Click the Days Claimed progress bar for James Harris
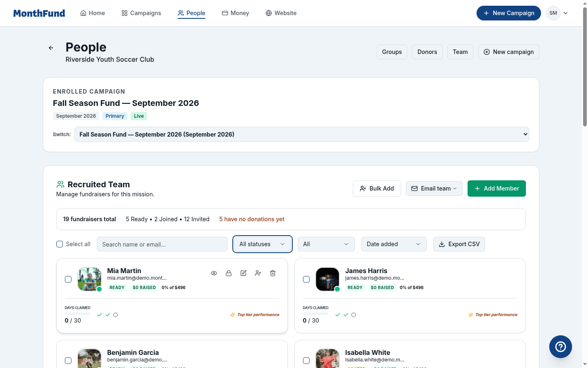The image size is (588, 368). 316,314
